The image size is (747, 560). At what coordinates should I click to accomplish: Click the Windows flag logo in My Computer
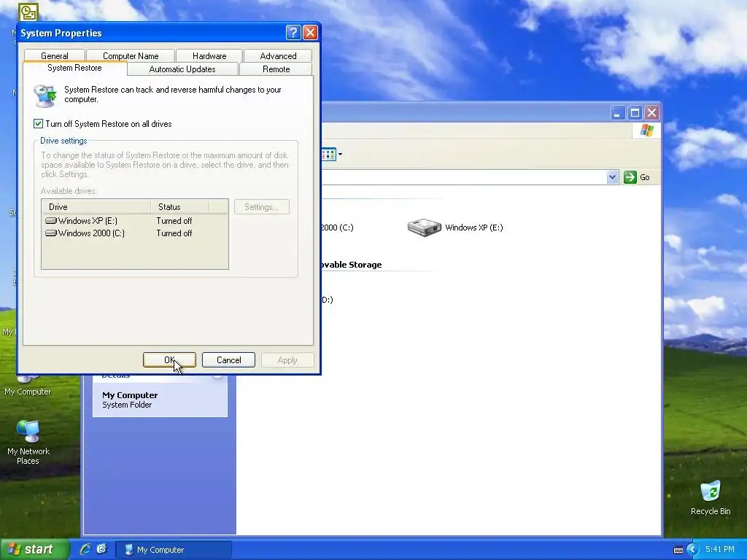pyautogui.click(x=647, y=130)
